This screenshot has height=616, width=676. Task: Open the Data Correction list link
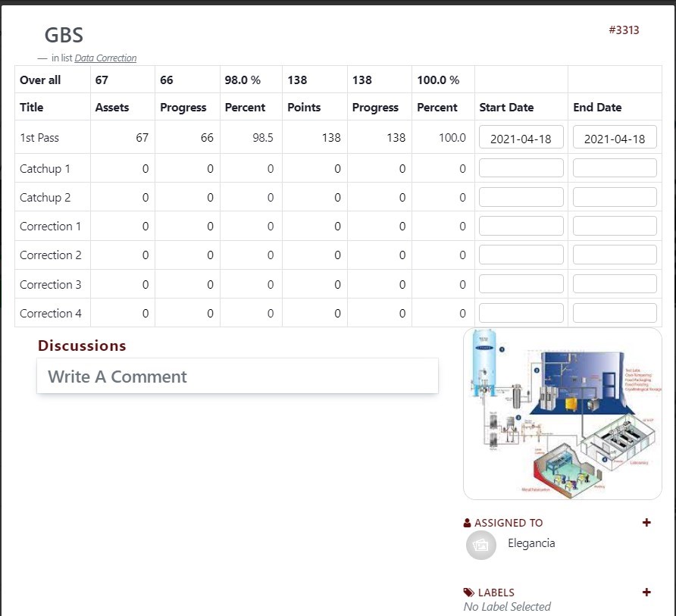coord(105,58)
